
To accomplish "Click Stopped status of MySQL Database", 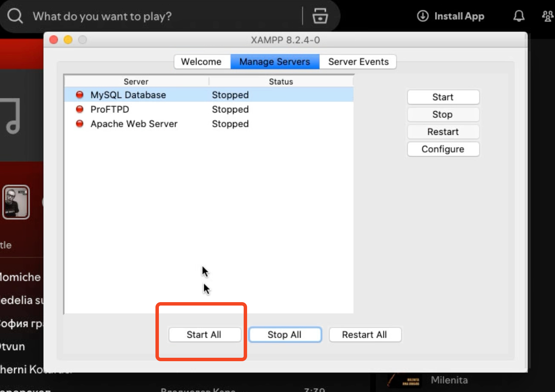I will [230, 95].
